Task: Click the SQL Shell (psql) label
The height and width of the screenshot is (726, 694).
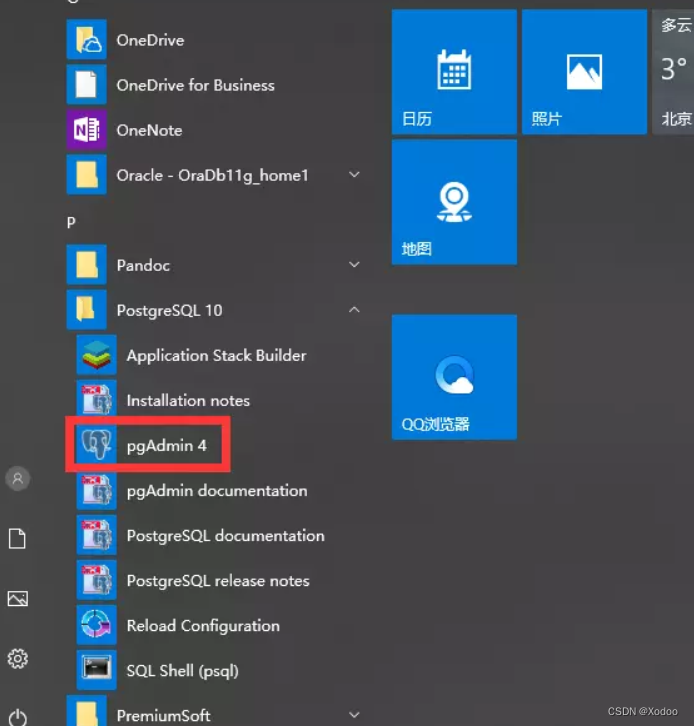Action: pyautogui.click(x=183, y=671)
